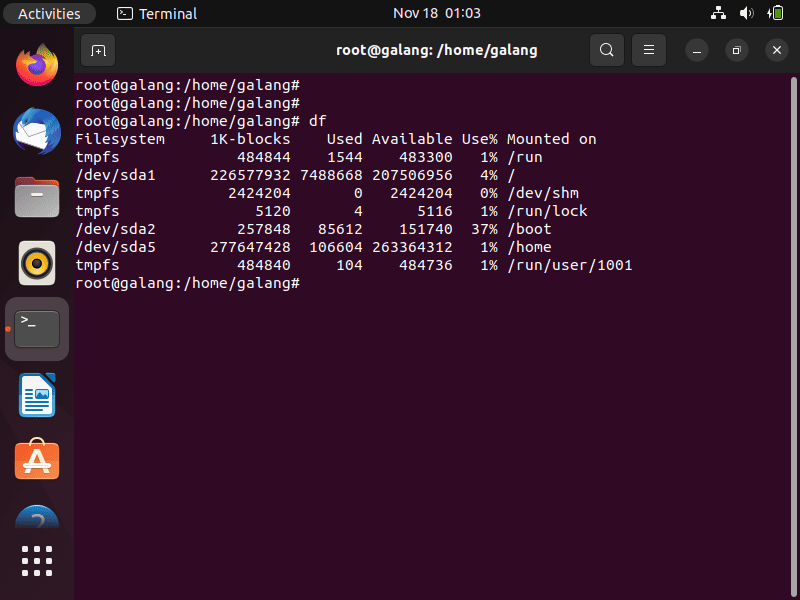The height and width of the screenshot is (600, 800).
Task: Click the 'Filesystem' column header
Action: coord(120,139)
